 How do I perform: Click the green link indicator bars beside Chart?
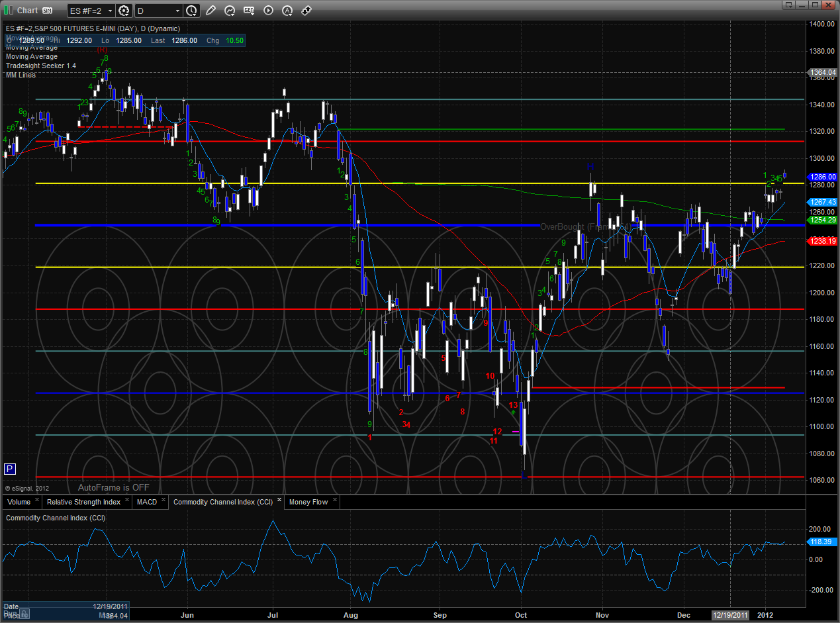point(8,10)
